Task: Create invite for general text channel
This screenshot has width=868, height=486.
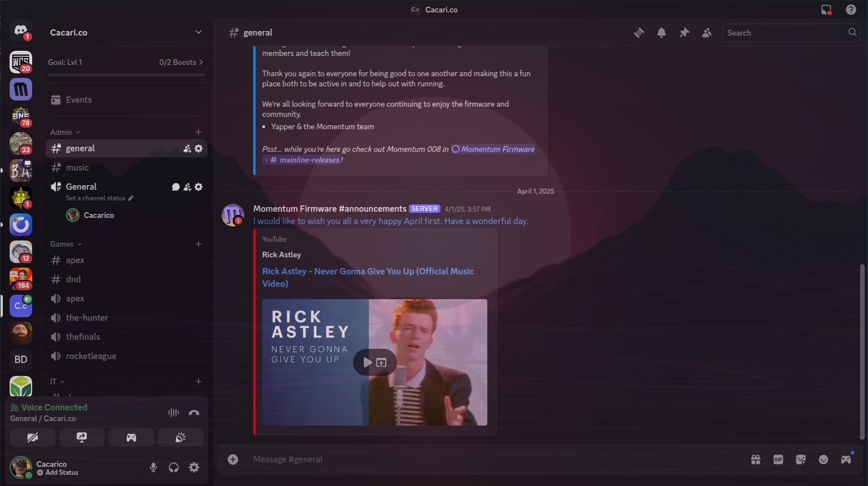Action: 187,148
